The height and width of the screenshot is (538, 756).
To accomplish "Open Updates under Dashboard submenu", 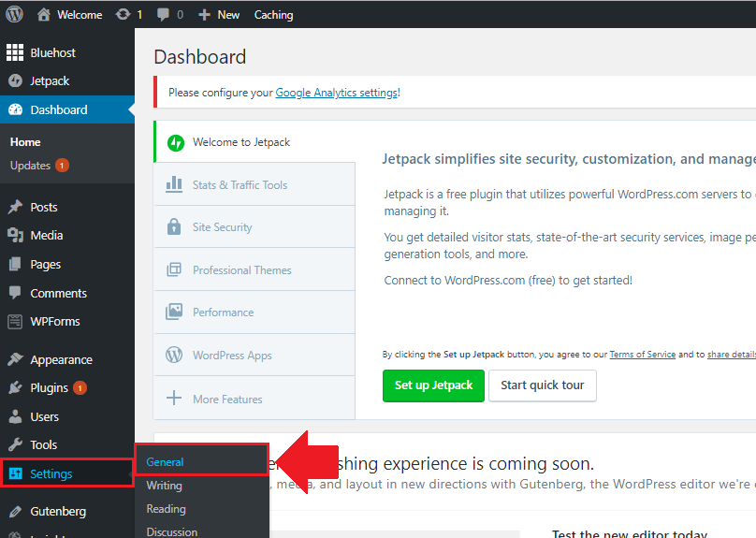I will 30,166.
